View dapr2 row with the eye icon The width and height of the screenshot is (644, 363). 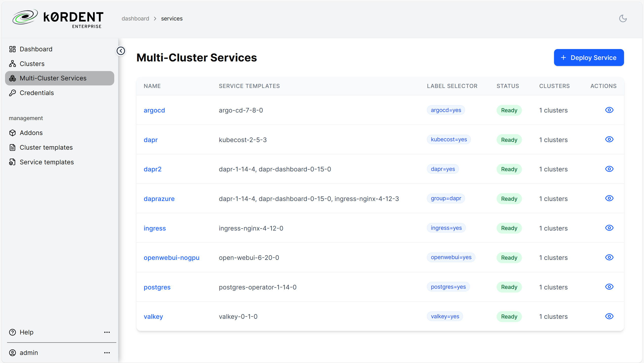pyautogui.click(x=609, y=169)
